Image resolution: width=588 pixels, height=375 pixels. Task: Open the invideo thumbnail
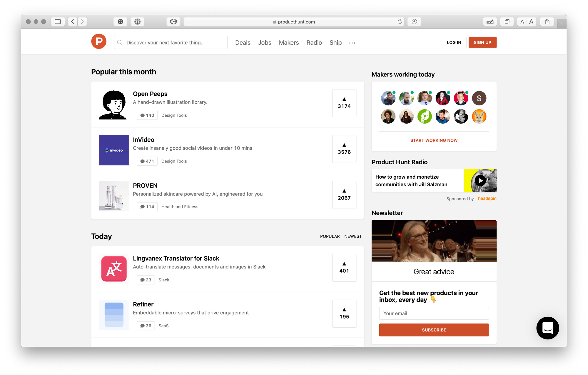pyautogui.click(x=114, y=150)
